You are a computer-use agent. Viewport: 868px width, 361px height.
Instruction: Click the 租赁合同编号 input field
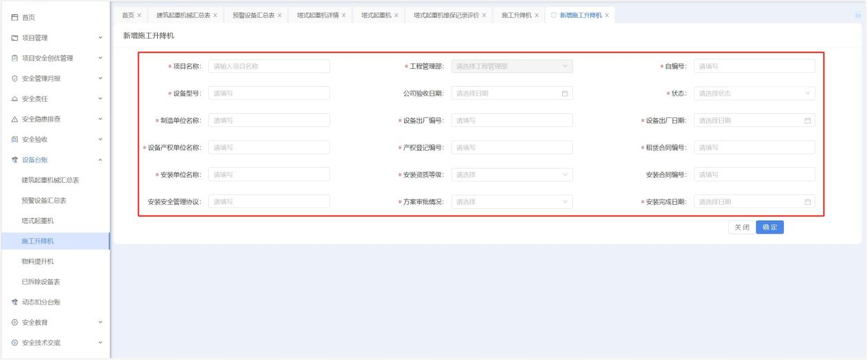(x=754, y=147)
